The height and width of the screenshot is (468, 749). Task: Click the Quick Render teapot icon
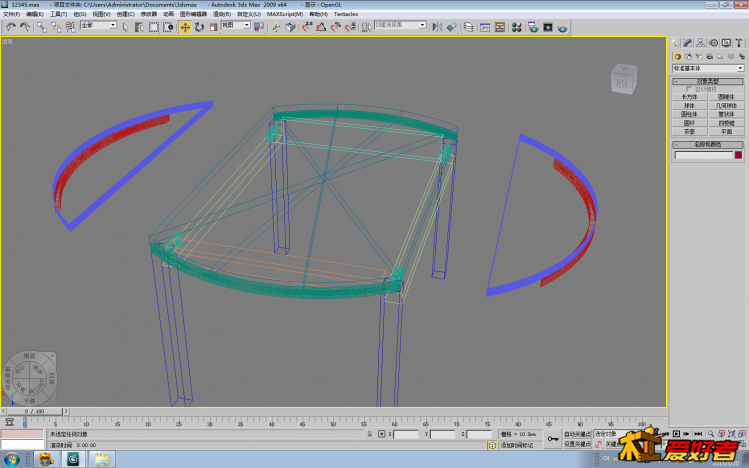tap(563, 28)
